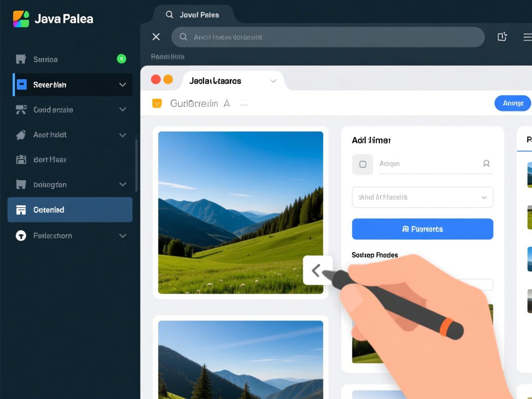Toggle the green status indicator next to Serrioa
Viewport: 532px width, 399px height.
pyautogui.click(x=121, y=59)
